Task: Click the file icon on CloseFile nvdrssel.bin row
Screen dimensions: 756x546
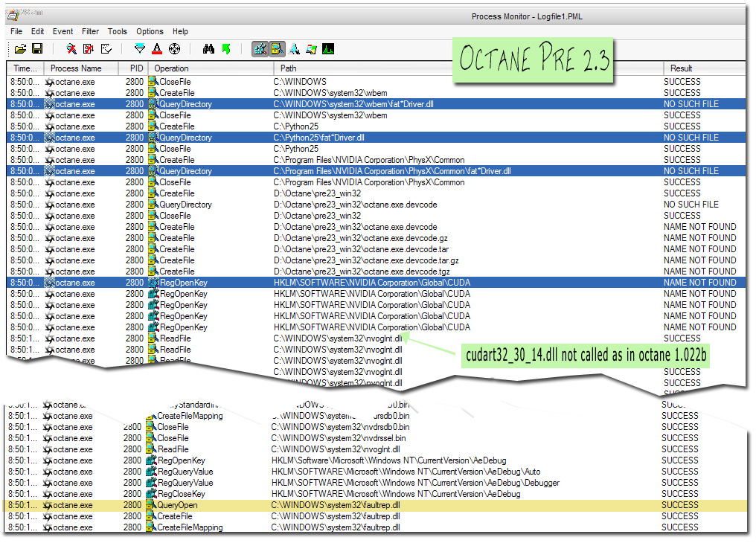Action: pos(151,438)
